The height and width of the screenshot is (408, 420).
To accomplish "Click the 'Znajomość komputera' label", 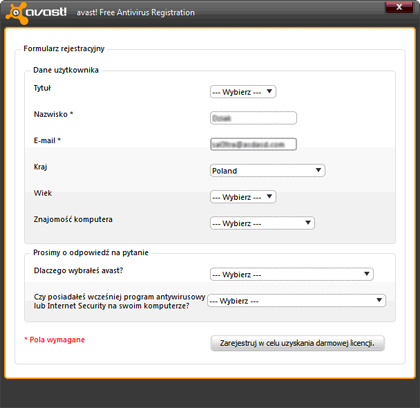I will pyautogui.click(x=73, y=219).
